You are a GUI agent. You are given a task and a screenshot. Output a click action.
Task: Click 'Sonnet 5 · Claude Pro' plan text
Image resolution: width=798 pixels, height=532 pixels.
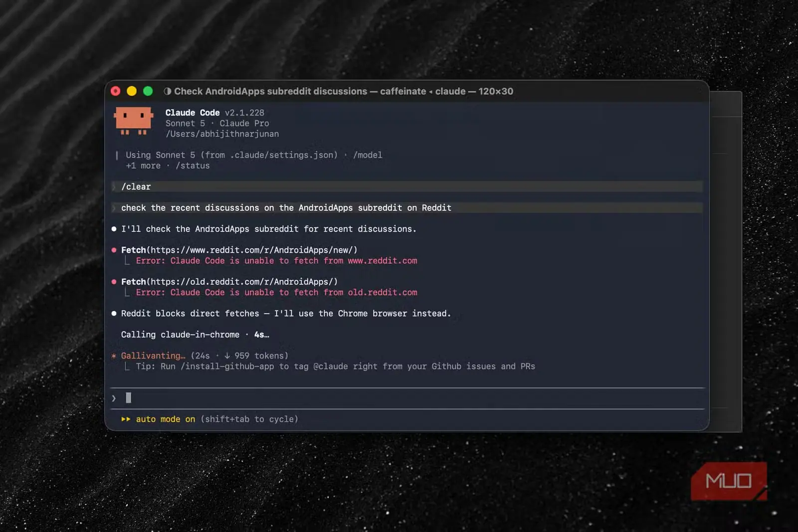[x=217, y=123]
